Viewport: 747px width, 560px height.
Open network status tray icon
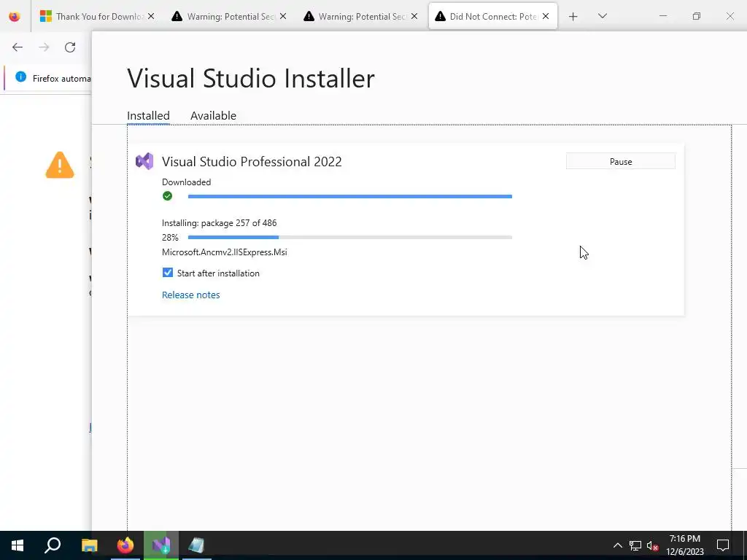[635, 545]
